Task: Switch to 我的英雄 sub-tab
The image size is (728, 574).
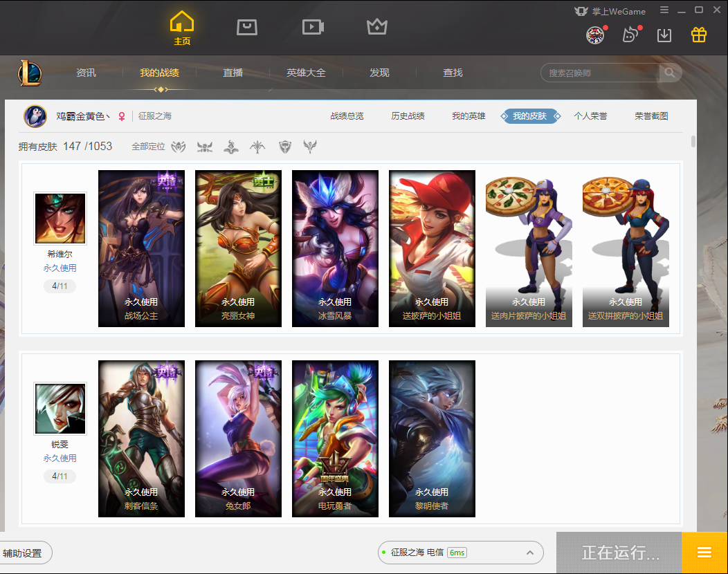Action: pyautogui.click(x=468, y=116)
